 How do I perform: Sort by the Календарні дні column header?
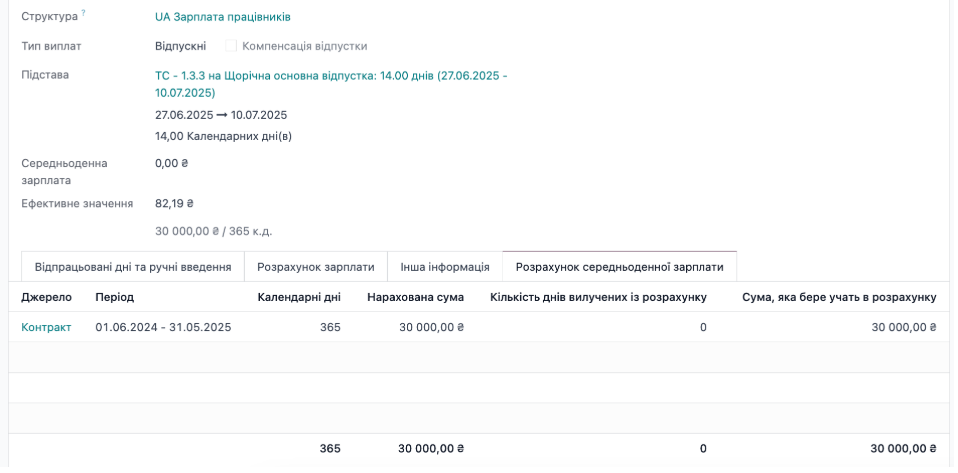pyautogui.click(x=298, y=297)
